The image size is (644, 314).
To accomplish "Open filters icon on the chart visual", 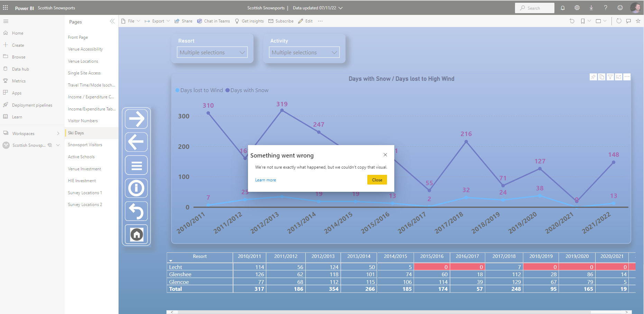I will 610,77.
